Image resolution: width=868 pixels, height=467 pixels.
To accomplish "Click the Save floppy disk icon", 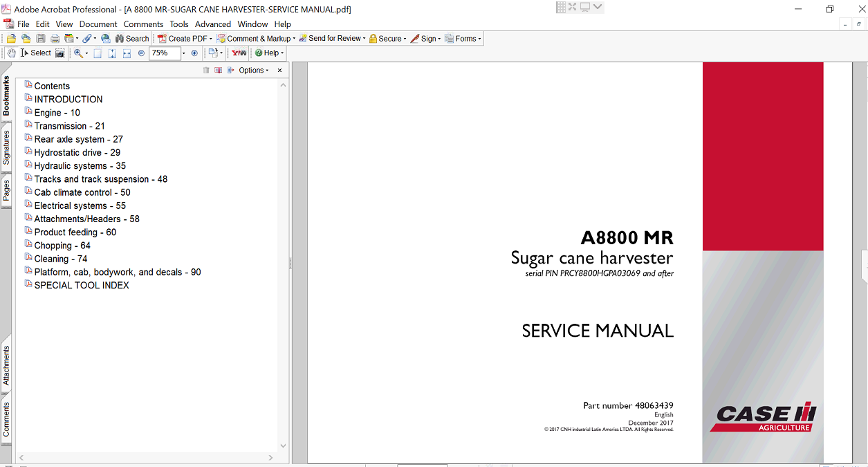I will point(40,39).
